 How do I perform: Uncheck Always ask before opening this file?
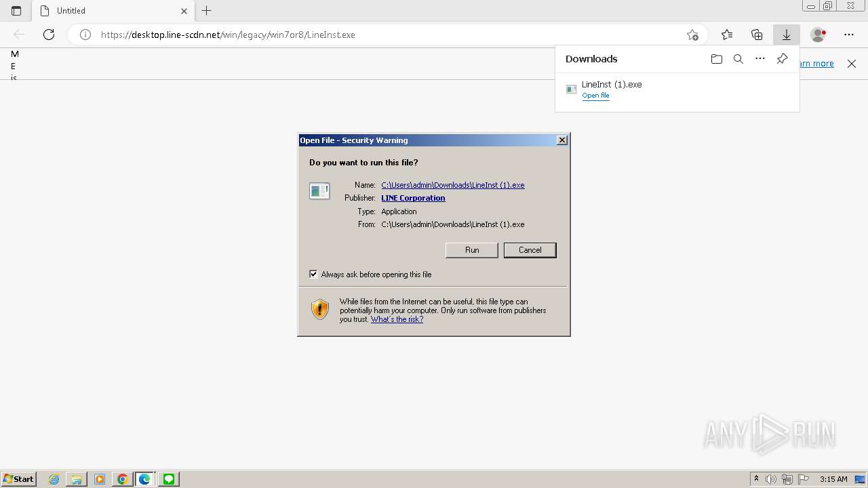coord(313,274)
